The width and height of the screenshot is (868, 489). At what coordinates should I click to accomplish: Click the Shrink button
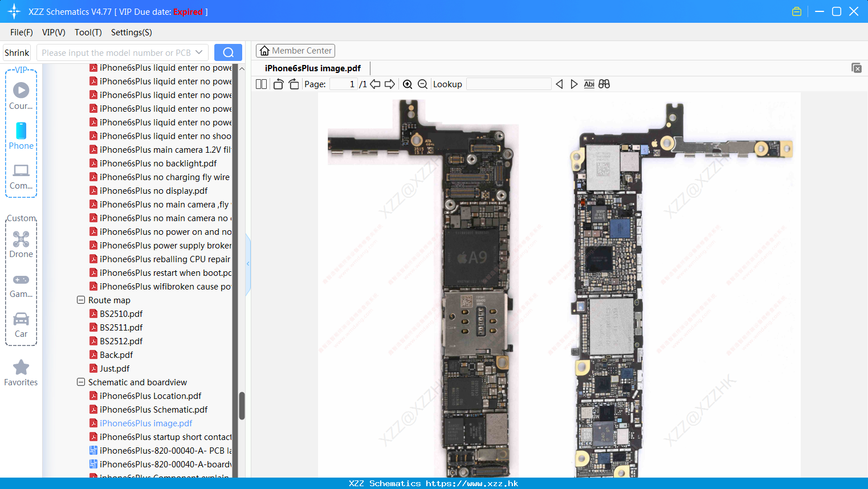tap(17, 52)
